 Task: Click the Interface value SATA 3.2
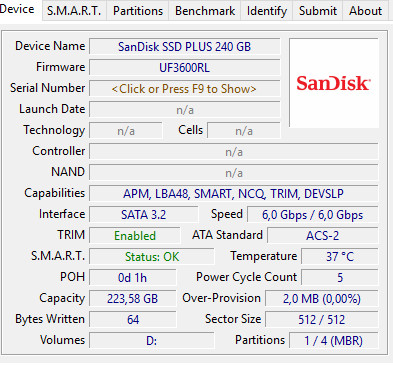[144, 215]
